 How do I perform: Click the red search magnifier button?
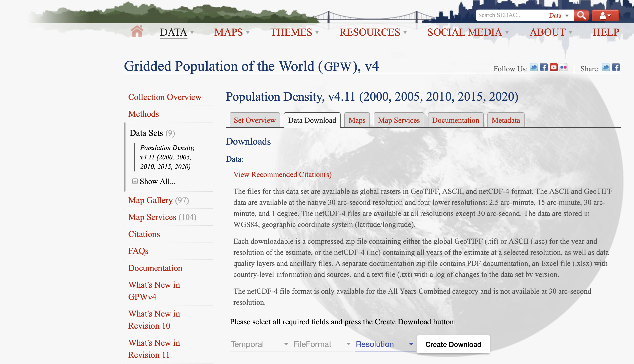tap(581, 16)
